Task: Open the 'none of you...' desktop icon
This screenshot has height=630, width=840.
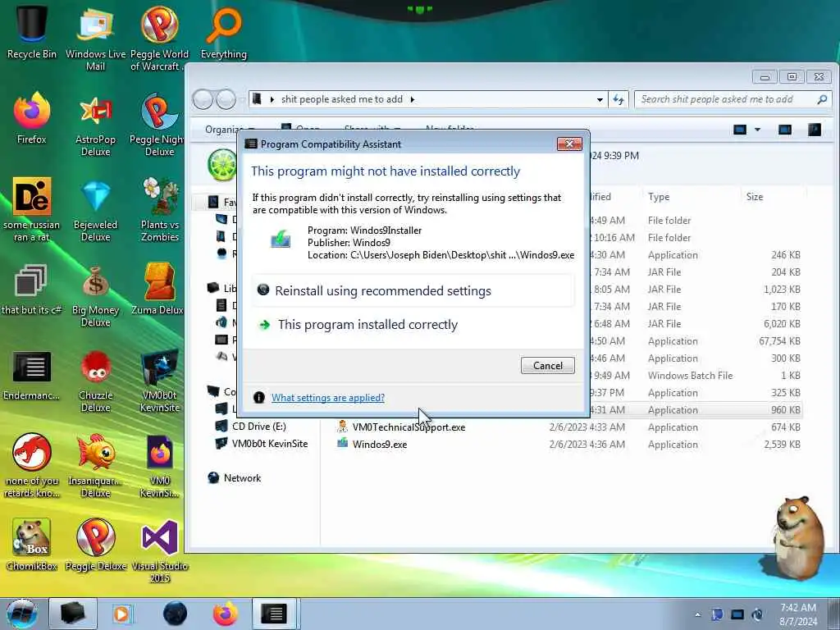Action: click(x=32, y=466)
